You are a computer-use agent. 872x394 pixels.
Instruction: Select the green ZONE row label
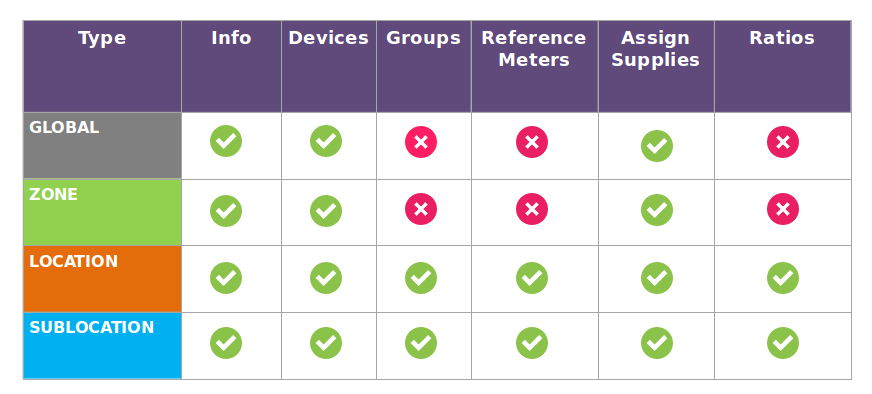click(x=102, y=213)
